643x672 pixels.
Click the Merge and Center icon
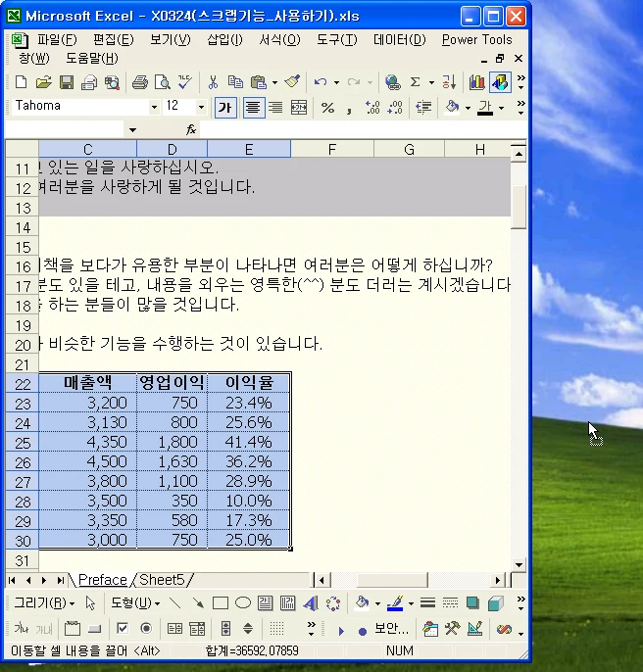(299, 107)
